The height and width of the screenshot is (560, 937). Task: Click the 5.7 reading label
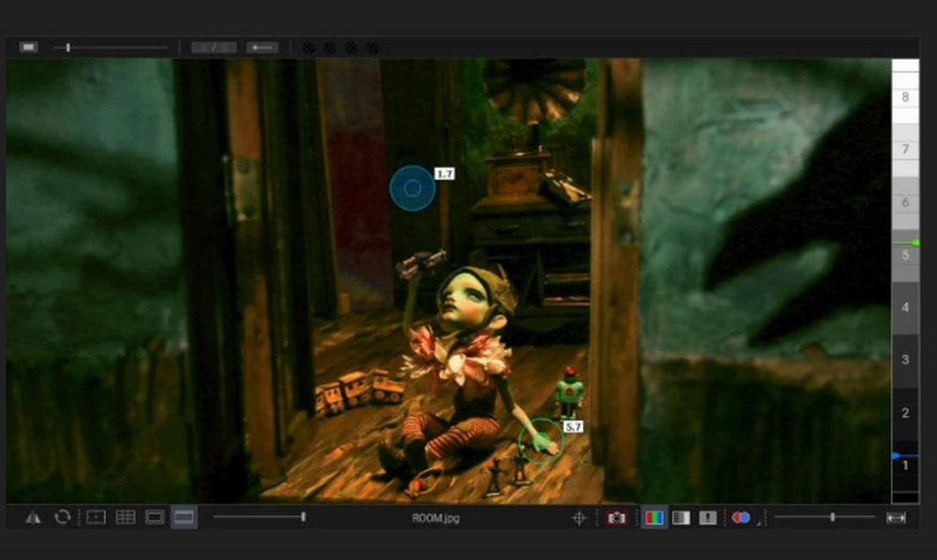573,426
